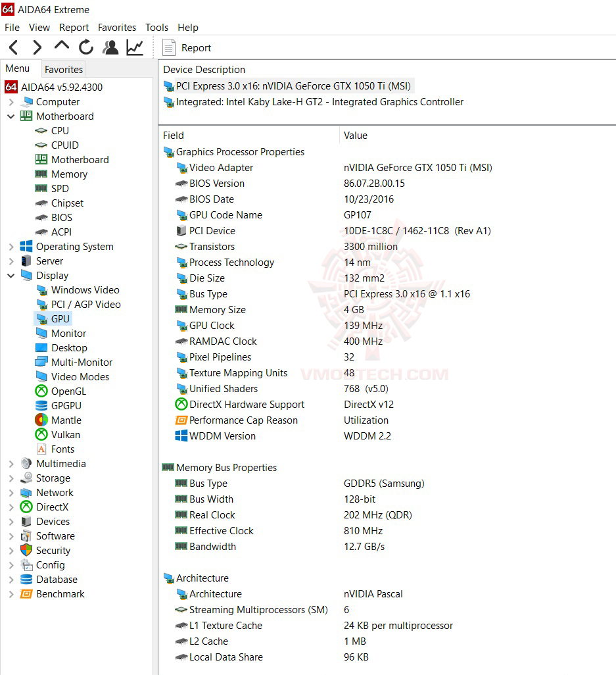Open the OpenGL page under Display
Viewport: 616px width, 675px height.
coord(63,391)
